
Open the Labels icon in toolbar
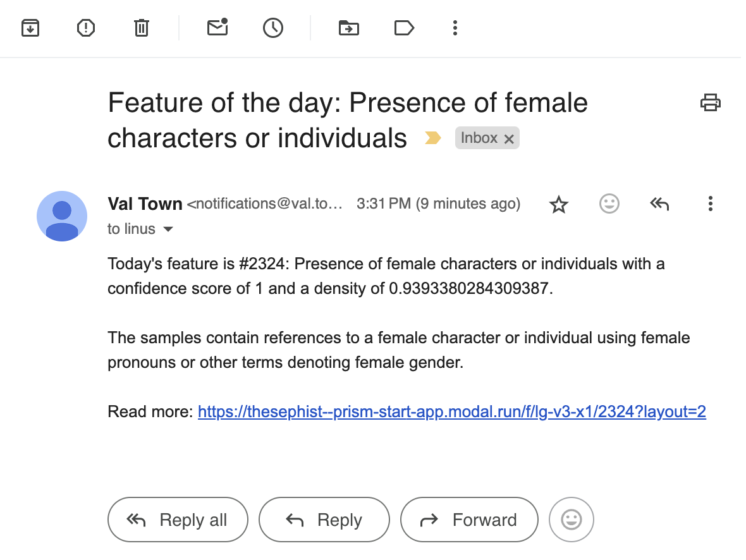coord(403,28)
